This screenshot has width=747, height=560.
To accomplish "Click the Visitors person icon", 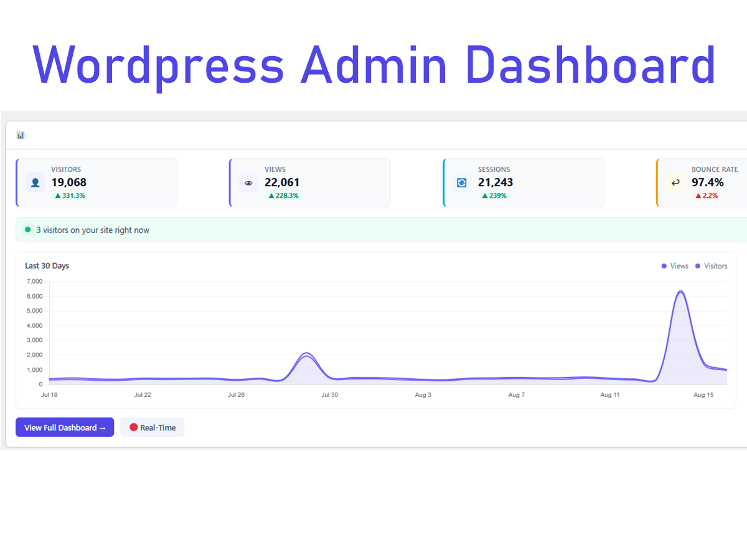I will tap(35, 183).
